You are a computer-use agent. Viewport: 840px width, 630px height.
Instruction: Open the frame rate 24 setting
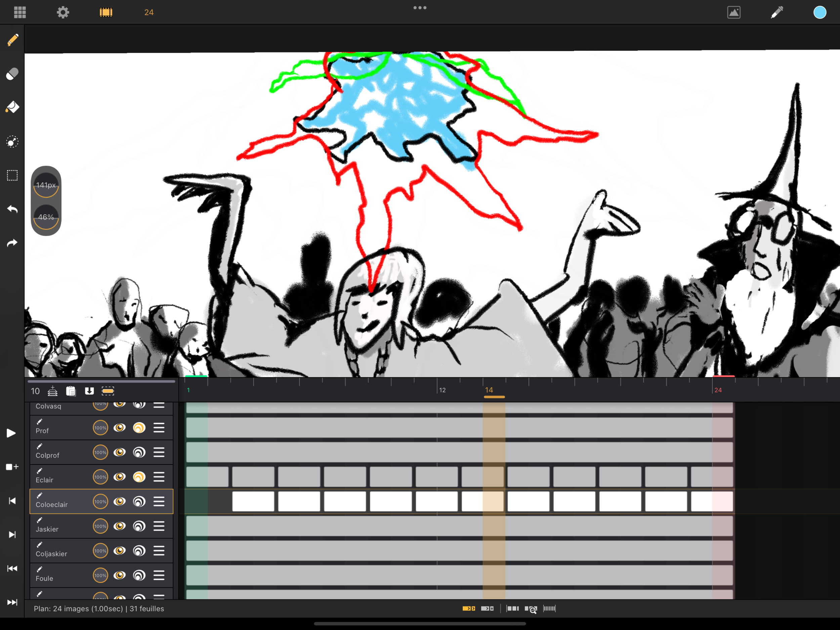tap(149, 12)
